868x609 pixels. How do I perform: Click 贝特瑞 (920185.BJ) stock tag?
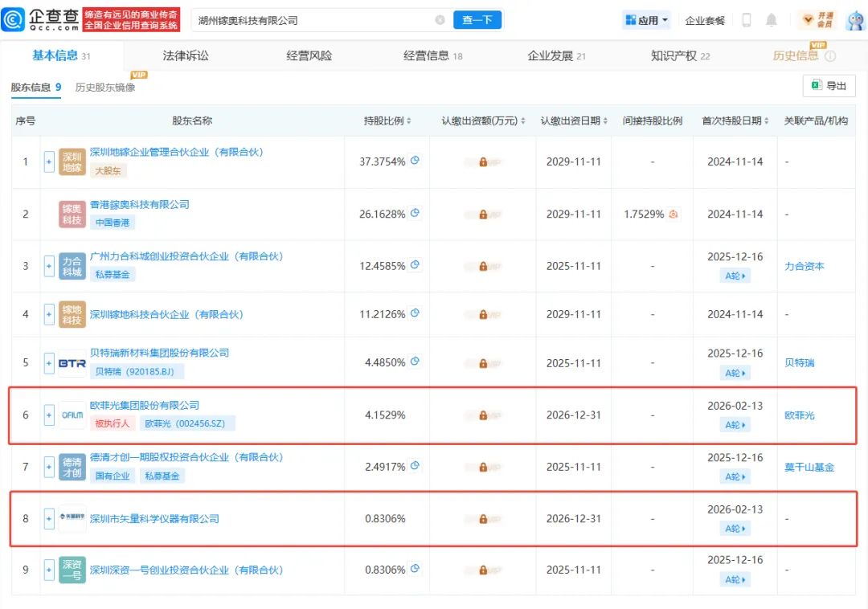click(x=137, y=372)
